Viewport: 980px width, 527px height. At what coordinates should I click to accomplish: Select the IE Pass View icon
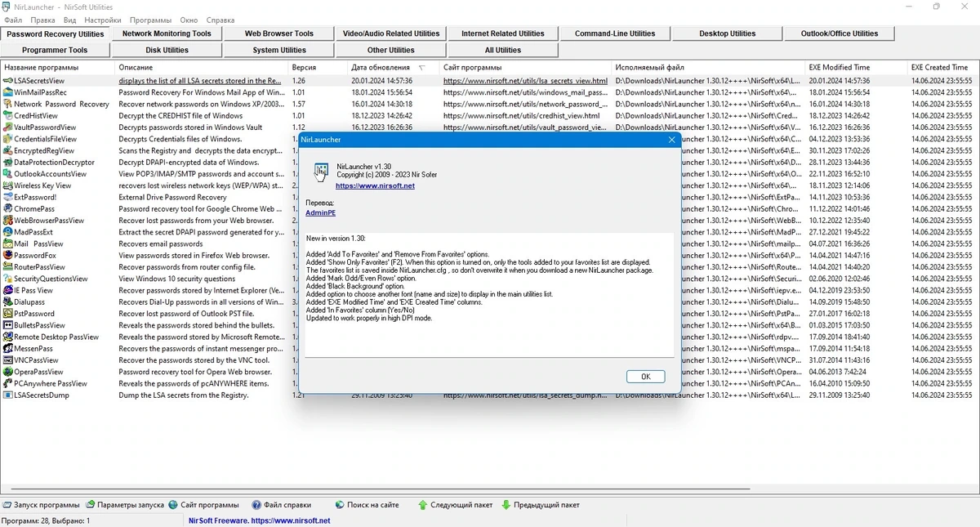click(7, 290)
